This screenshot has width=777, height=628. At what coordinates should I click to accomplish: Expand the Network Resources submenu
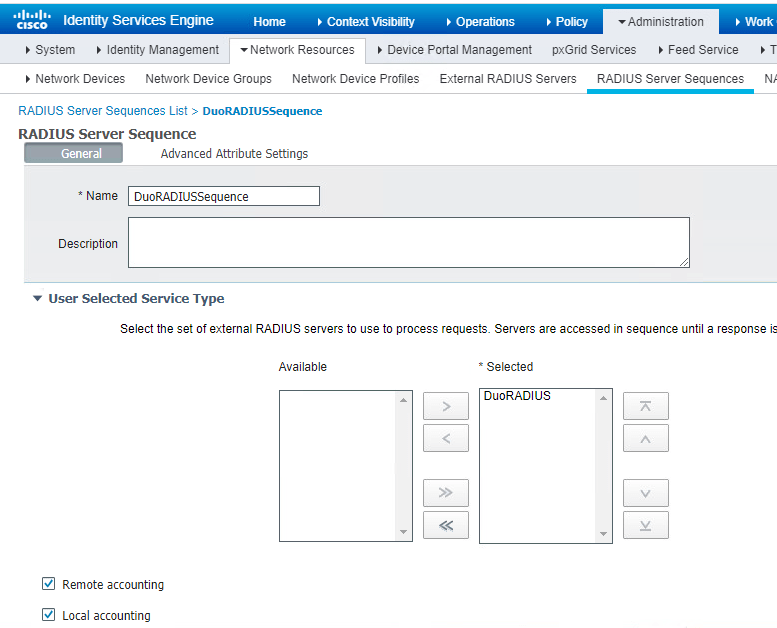pyautogui.click(x=297, y=50)
